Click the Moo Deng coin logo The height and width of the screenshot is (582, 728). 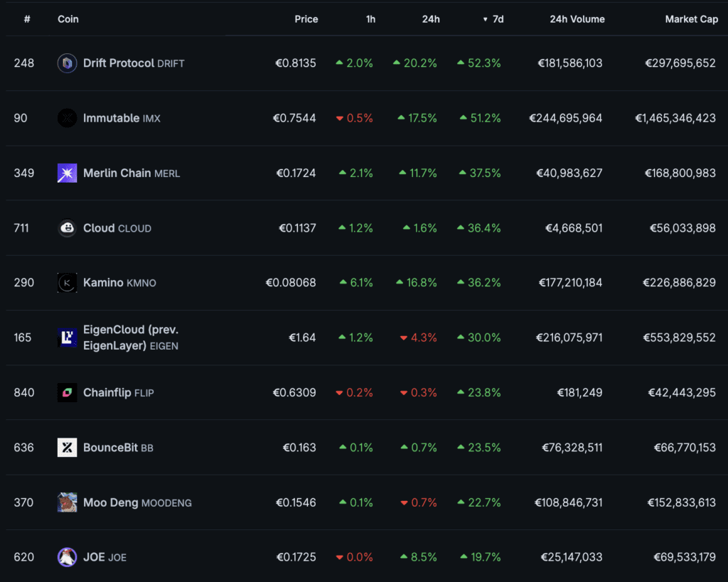[67, 502]
